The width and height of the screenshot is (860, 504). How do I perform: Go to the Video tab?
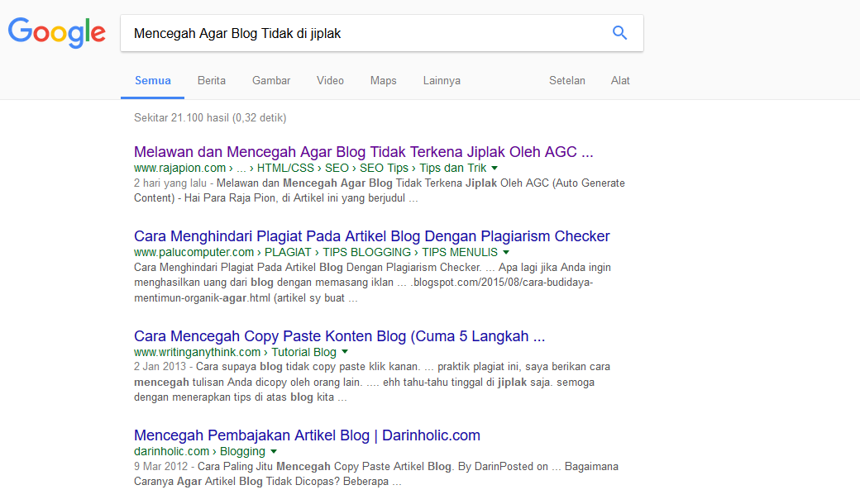click(330, 80)
